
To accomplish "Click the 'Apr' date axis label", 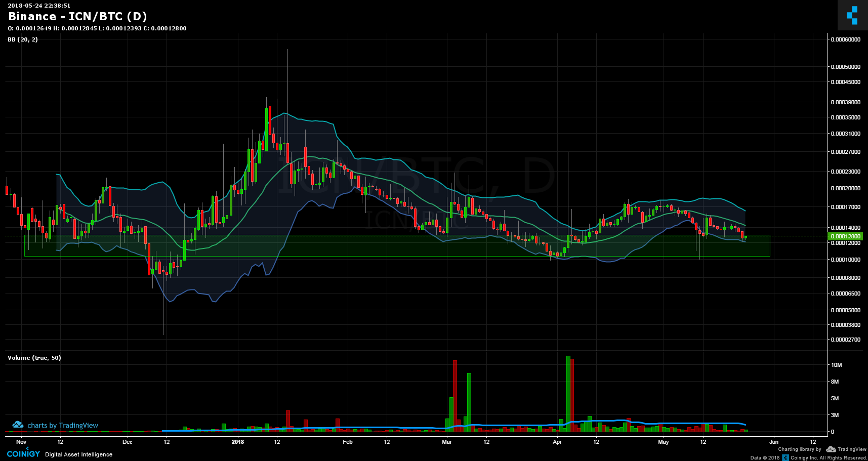I will click(x=557, y=442).
